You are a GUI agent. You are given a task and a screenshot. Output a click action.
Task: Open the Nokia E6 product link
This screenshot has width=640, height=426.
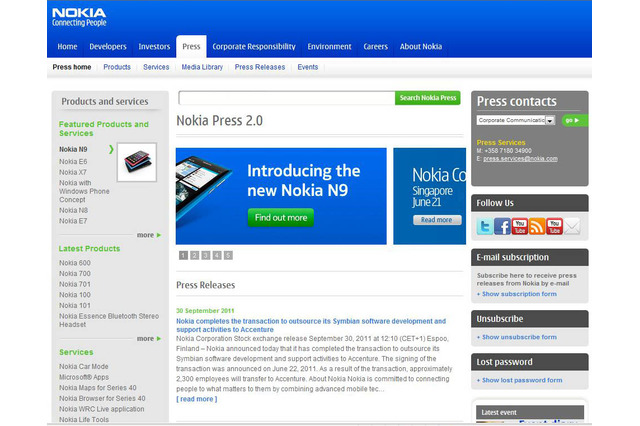coord(73,162)
